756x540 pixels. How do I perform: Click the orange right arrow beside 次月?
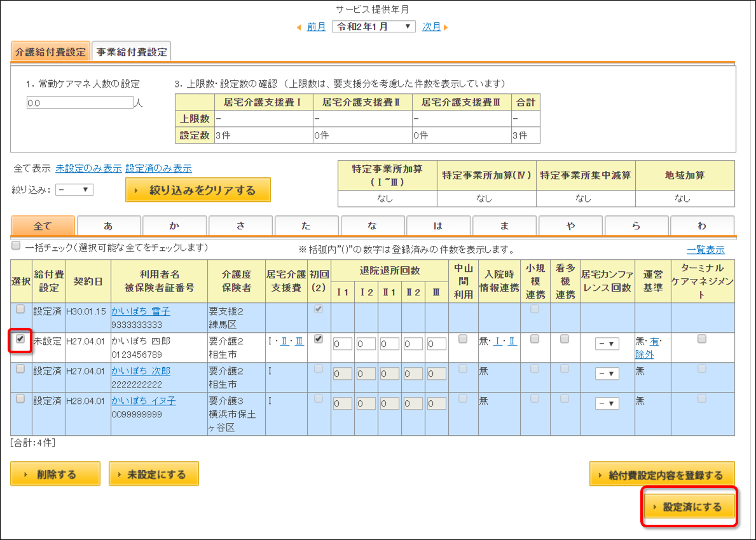click(x=446, y=27)
